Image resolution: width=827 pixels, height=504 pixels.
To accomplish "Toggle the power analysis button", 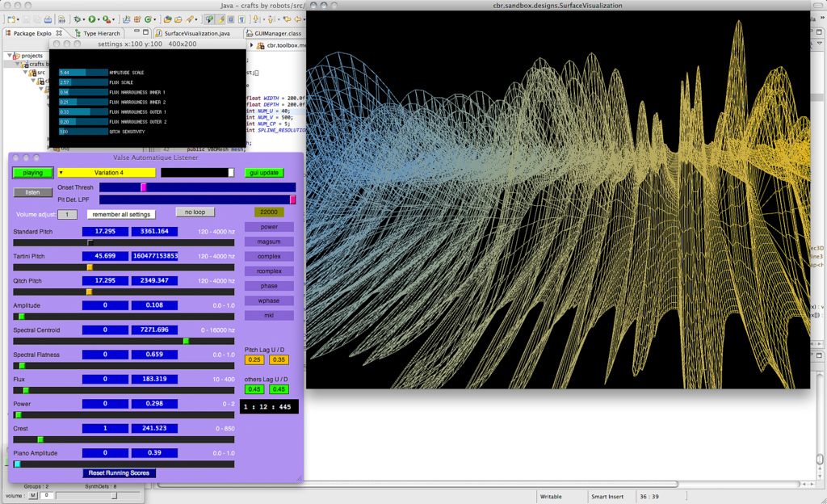I will pyautogui.click(x=269, y=227).
